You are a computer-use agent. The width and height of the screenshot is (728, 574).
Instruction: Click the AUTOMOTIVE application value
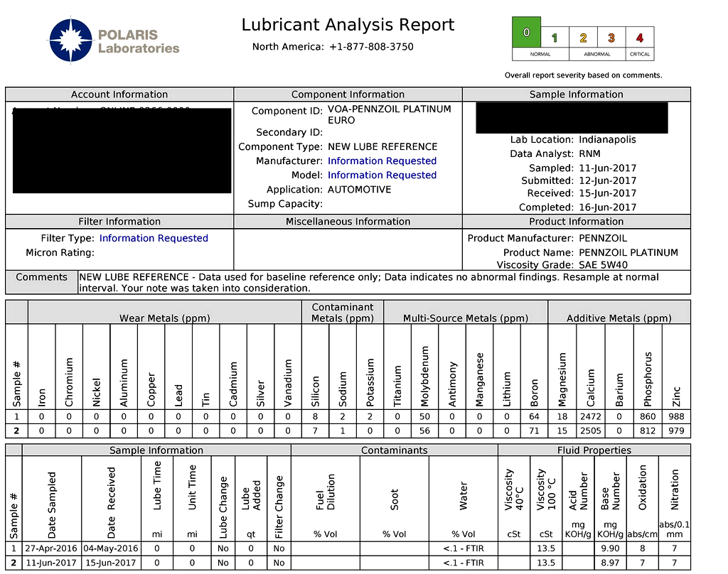[359, 190]
